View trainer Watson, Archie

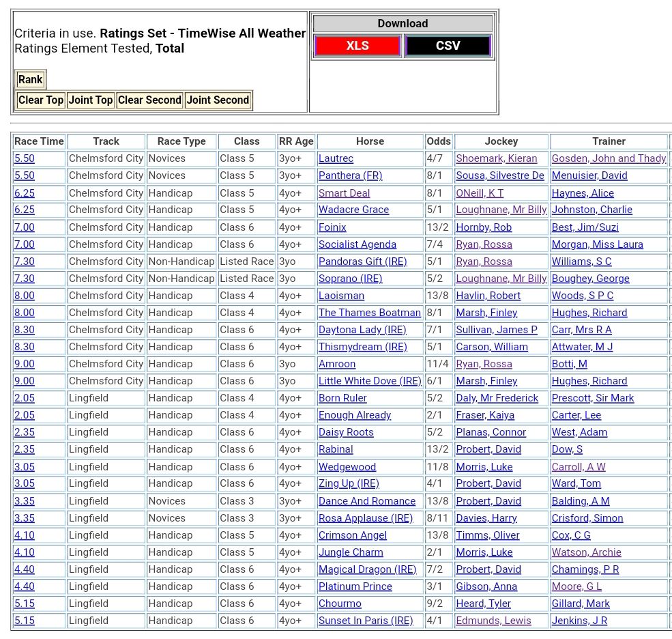pyautogui.click(x=586, y=552)
